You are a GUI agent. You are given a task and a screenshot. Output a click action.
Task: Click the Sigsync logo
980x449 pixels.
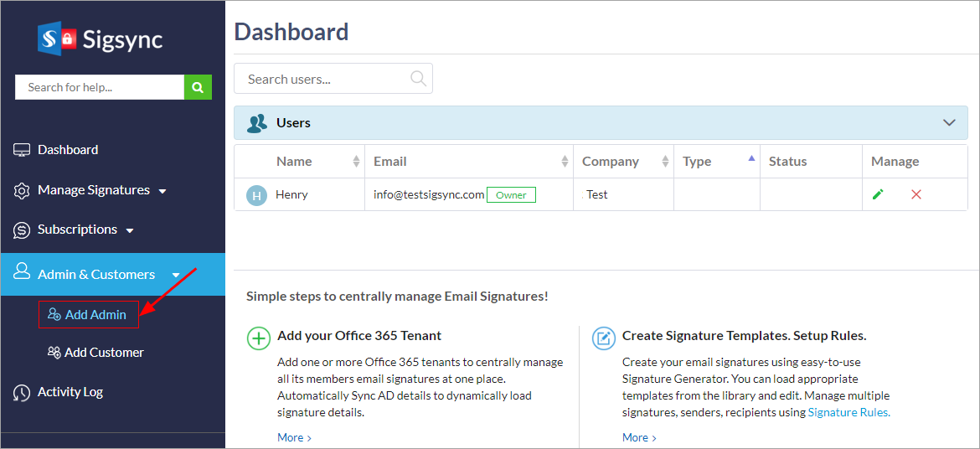pos(100,39)
